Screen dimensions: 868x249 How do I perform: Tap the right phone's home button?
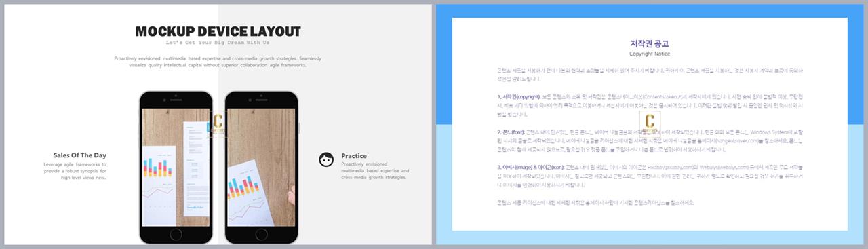coord(261,235)
